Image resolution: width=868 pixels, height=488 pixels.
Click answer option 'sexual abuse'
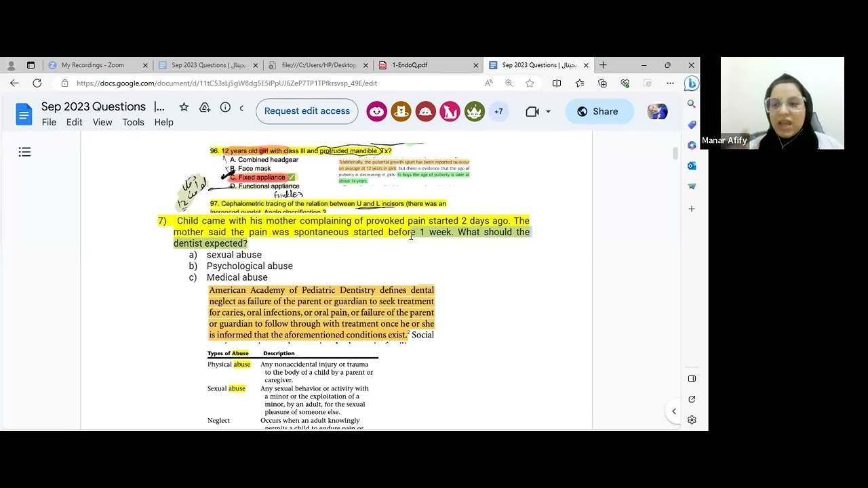pos(234,255)
